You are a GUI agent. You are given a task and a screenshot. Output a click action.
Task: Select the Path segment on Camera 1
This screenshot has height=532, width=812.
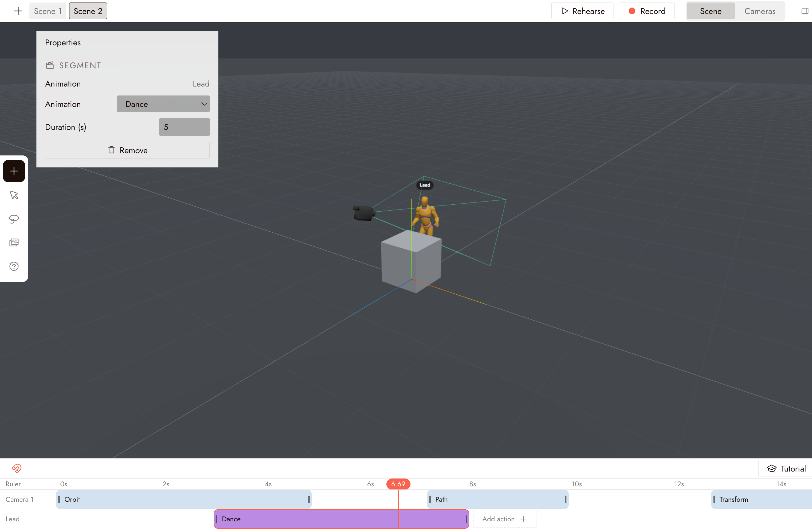coord(498,499)
